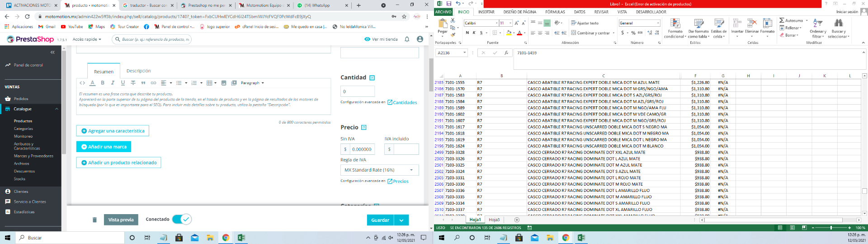Screen dimensions: 868x244
Task: Click the source code icon in summary editor
Action: tap(82, 83)
